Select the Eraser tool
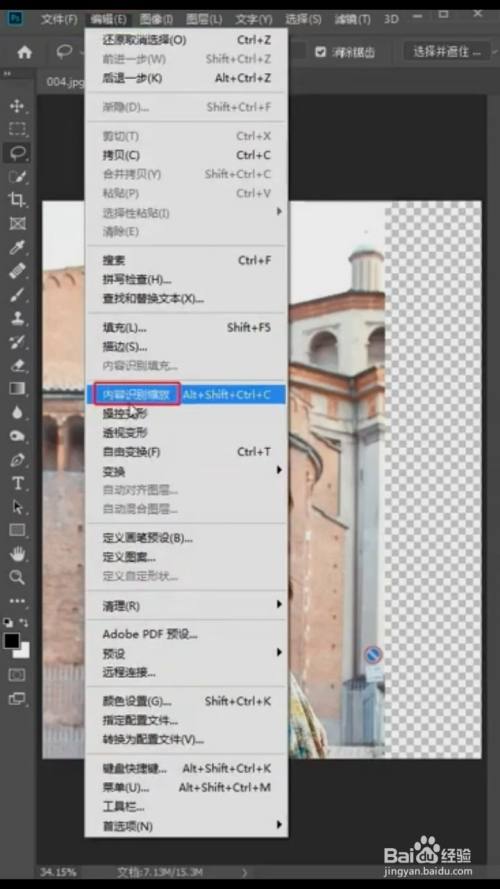The image size is (500, 889). (18, 365)
